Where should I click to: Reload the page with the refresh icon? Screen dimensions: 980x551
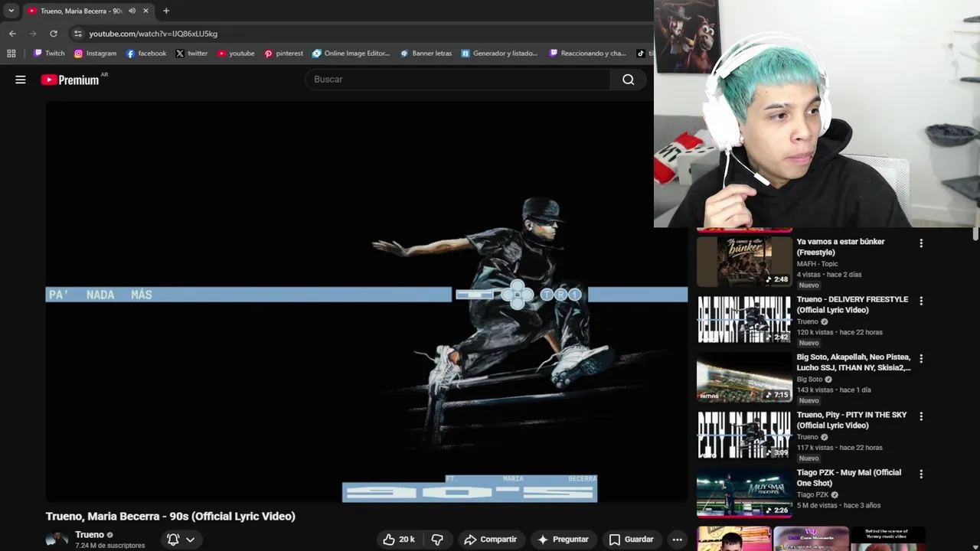click(54, 34)
